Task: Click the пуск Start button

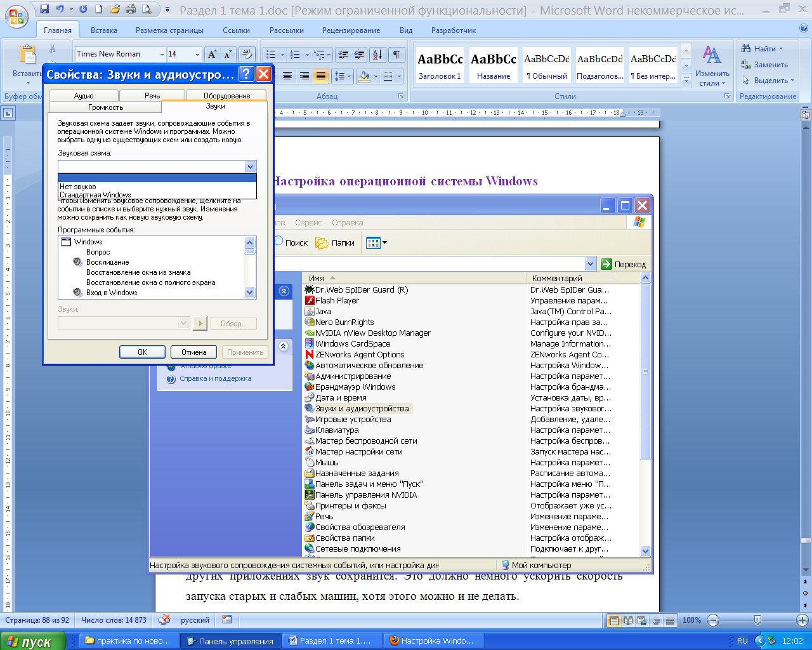Action: click(33, 641)
